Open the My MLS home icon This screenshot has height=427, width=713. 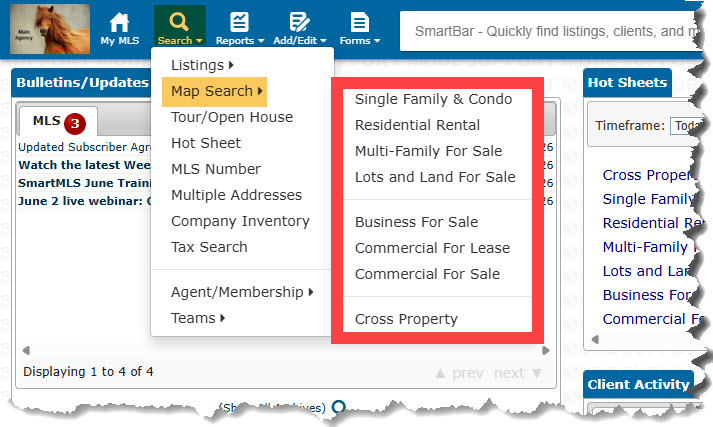coord(119,29)
